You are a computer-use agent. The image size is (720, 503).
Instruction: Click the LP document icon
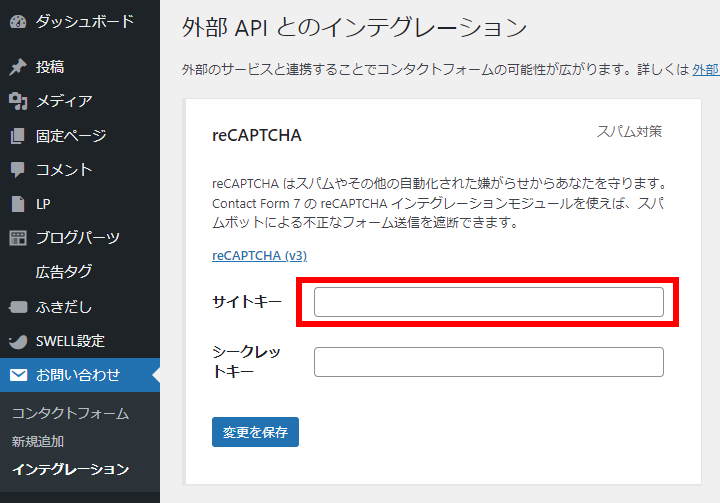pyautogui.click(x=18, y=204)
